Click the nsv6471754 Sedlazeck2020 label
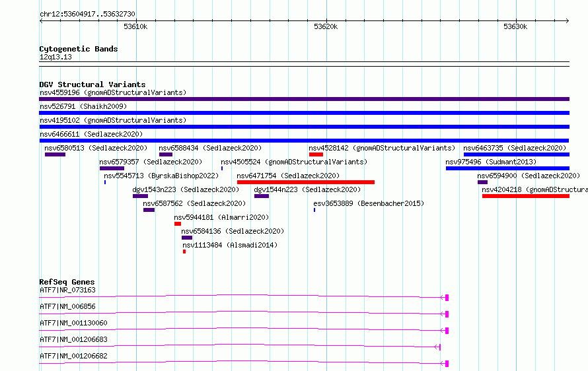The image size is (588, 371). click(x=288, y=176)
